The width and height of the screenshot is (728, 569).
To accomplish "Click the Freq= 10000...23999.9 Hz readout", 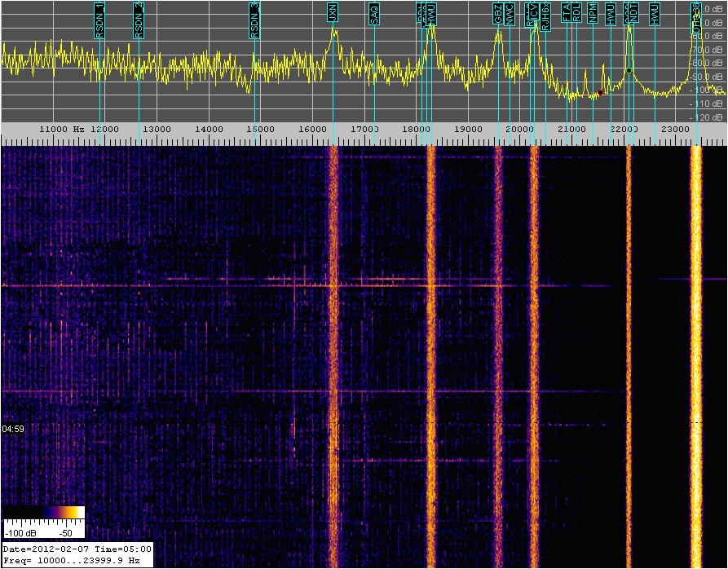I will point(71,561).
